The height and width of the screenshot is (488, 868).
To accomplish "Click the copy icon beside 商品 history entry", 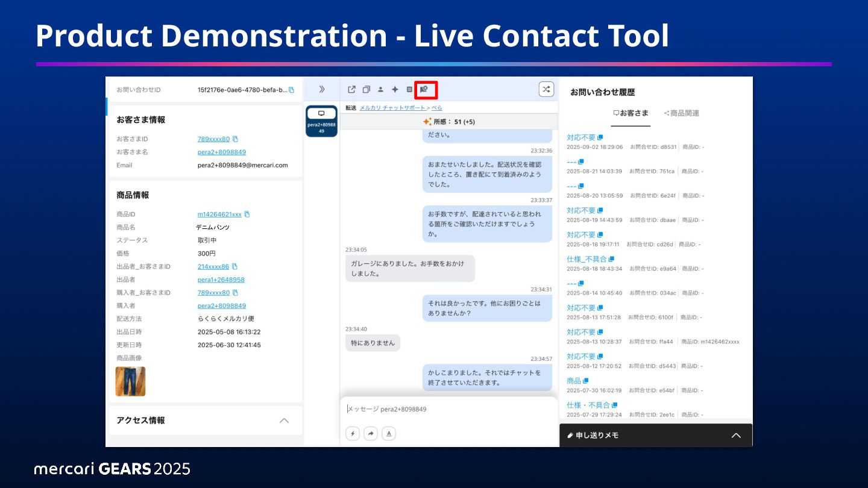I will (585, 381).
